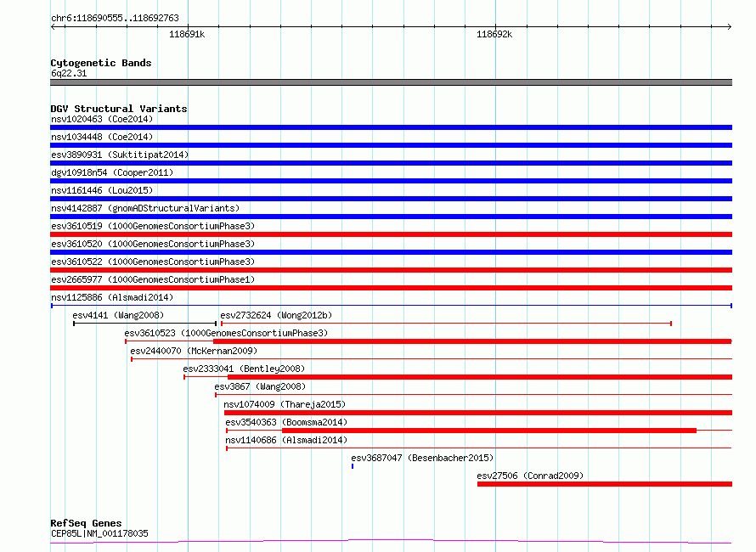Open esv3610522 (1000GenomesConsortiumPhase3) label

point(153,262)
